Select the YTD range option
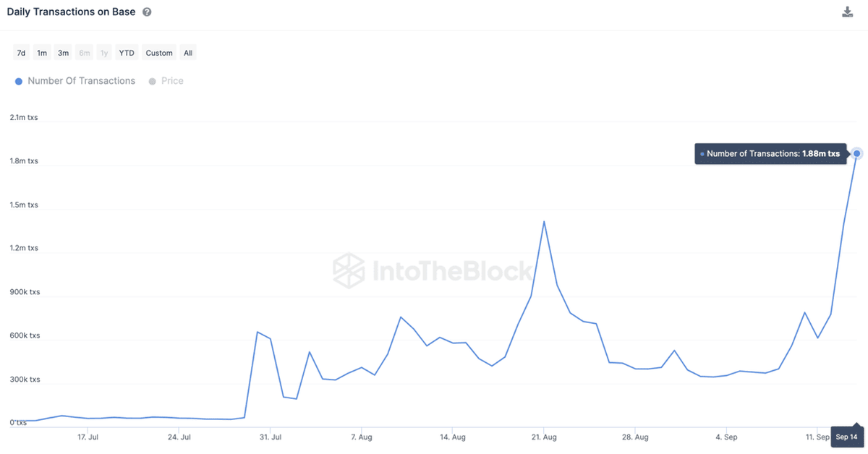The image size is (868, 454). 126,52
